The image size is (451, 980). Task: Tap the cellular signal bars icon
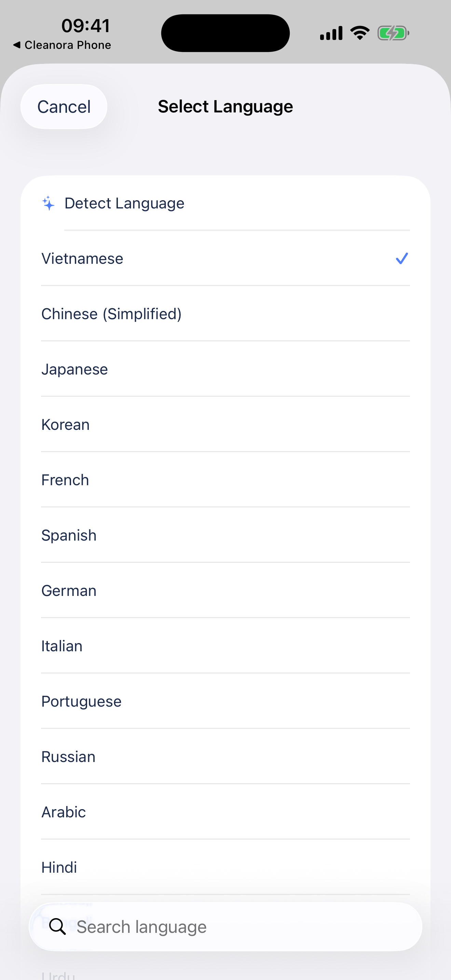[x=331, y=33]
